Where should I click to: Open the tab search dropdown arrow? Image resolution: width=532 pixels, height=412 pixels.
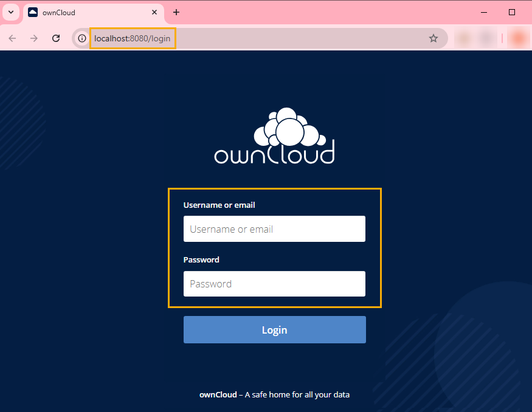pos(11,13)
